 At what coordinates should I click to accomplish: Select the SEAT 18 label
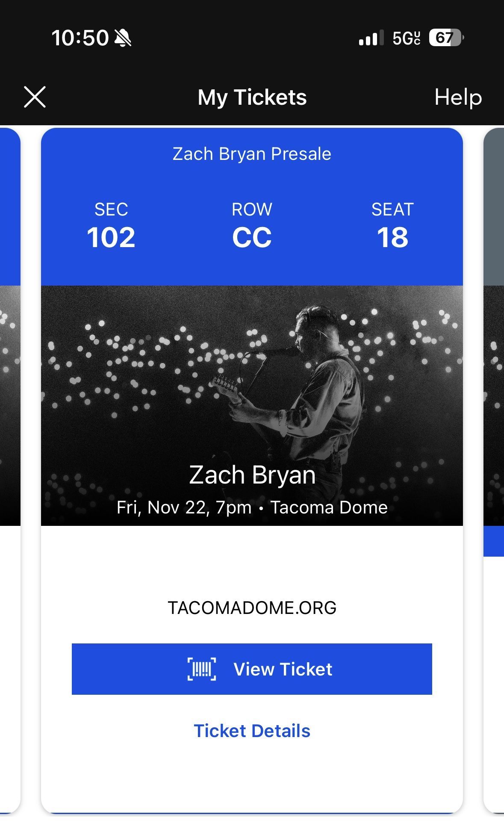pos(393,227)
